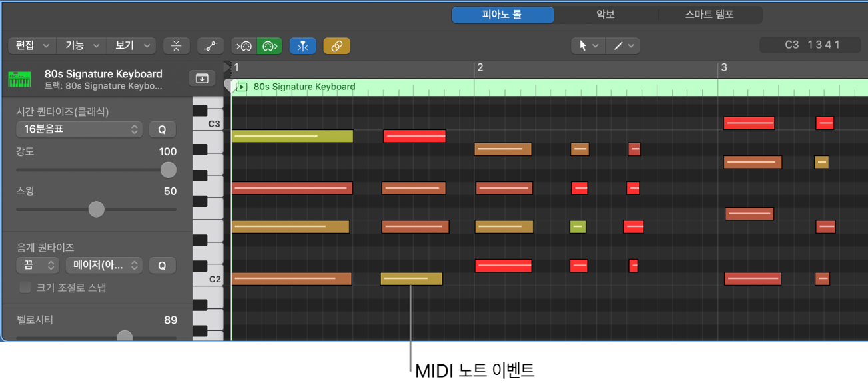This screenshot has width=868, height=383.
Task: Switch to the 스마트 템포 tab
Action: tap(710, 15)
